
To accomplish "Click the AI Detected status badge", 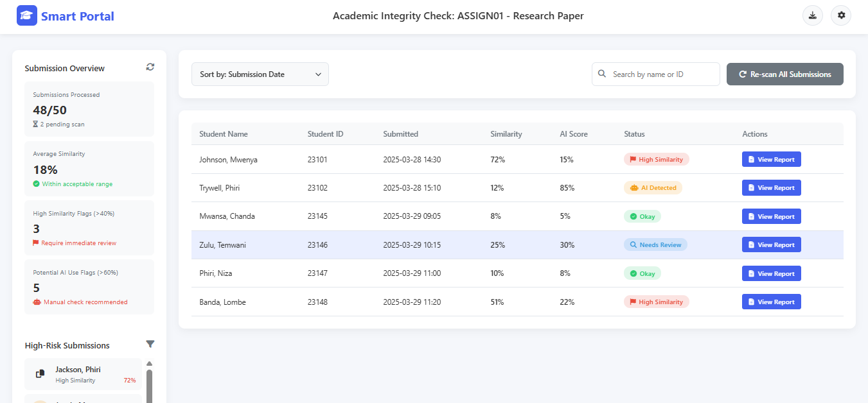I will coord(653,188).
